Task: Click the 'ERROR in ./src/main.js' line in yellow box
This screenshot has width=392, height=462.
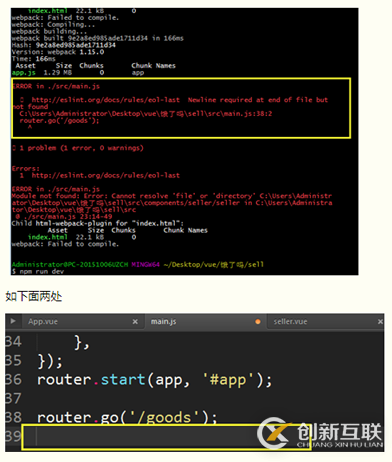Action: coord(56,86)
